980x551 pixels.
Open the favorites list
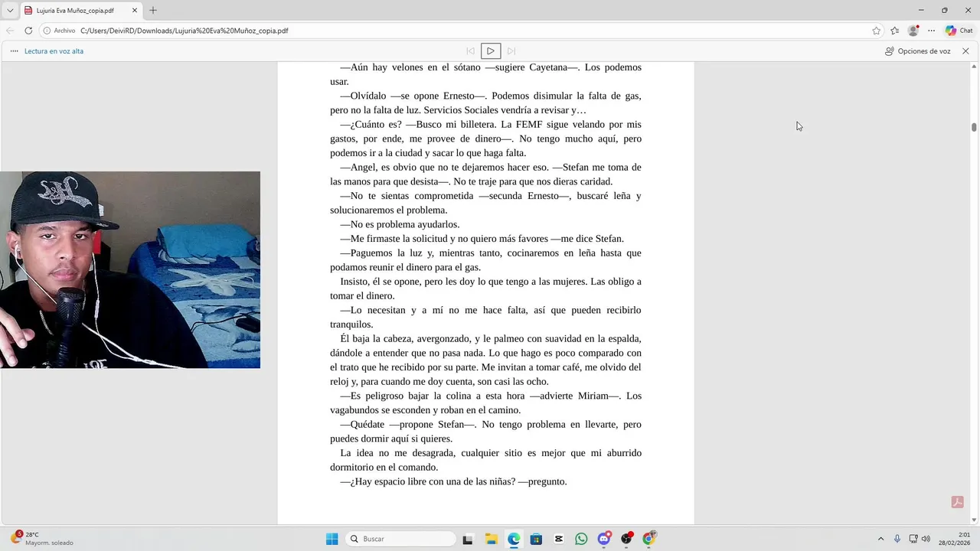click(x=894, y=31)
